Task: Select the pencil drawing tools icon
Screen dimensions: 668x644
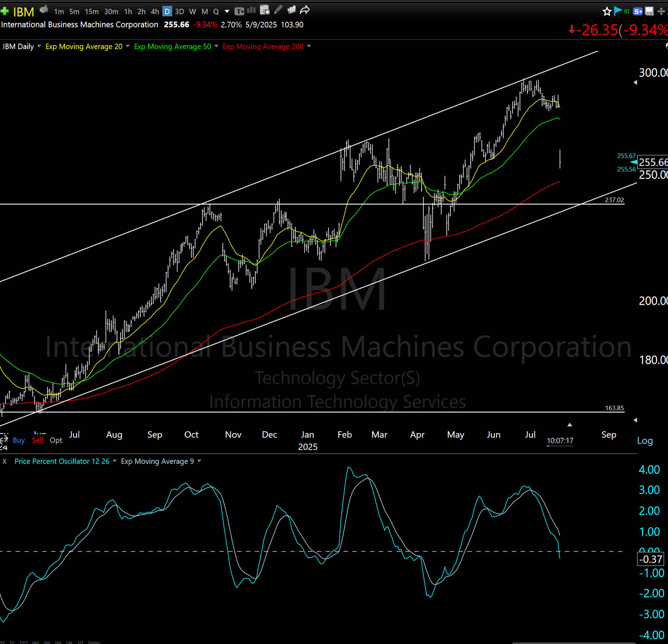Action: click(x=278, y=10)
